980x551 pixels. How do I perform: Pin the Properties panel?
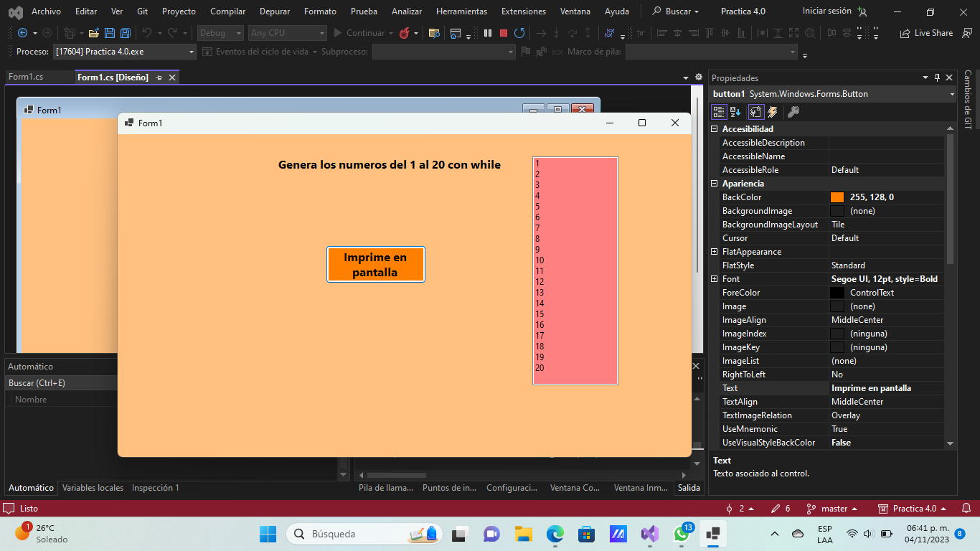[937, 77]
